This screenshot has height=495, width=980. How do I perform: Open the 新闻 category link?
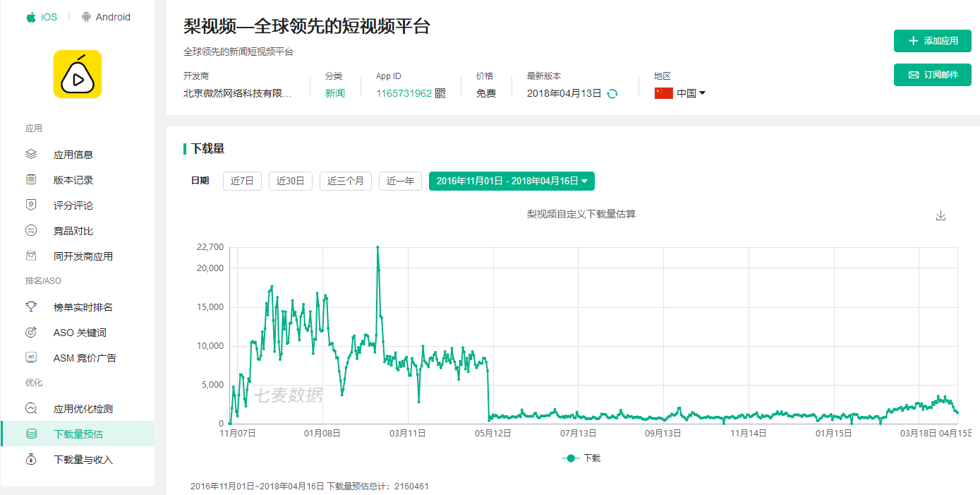tap(335, 93)
